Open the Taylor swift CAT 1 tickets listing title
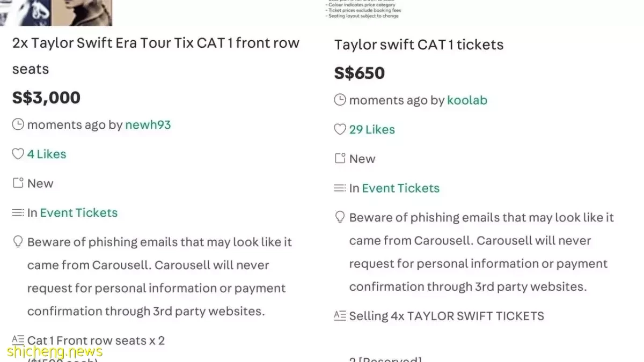 point(419,44)
